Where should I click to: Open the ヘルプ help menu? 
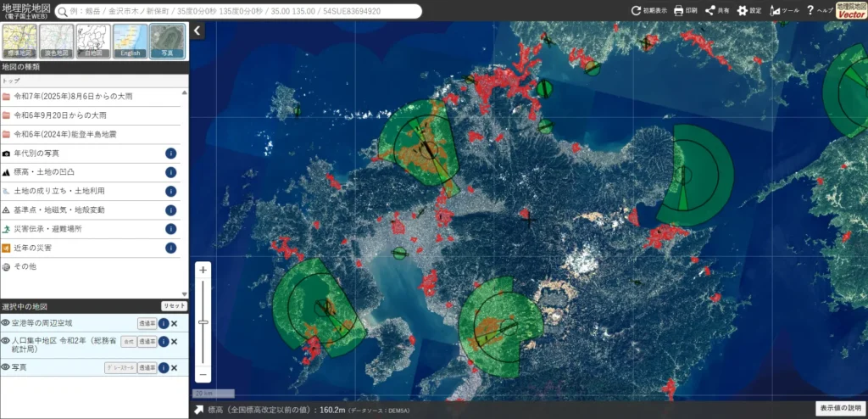810,11
